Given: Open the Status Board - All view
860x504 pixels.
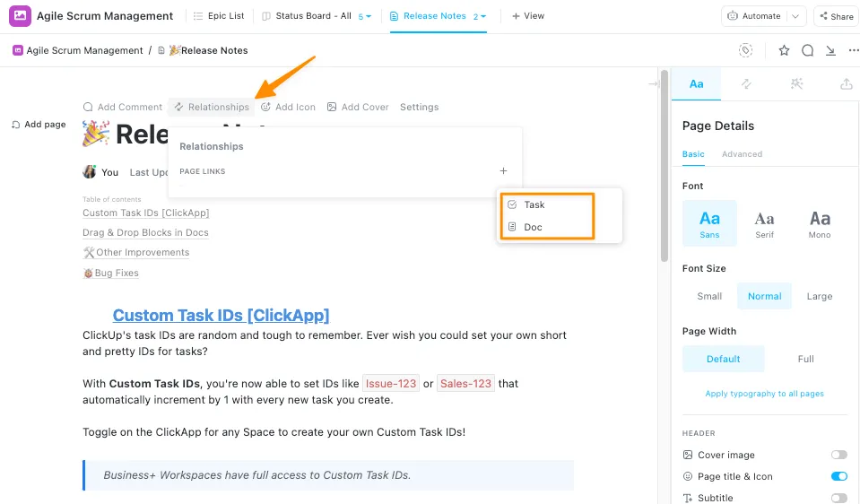Looking at the screenshot, I should (307, 16).
